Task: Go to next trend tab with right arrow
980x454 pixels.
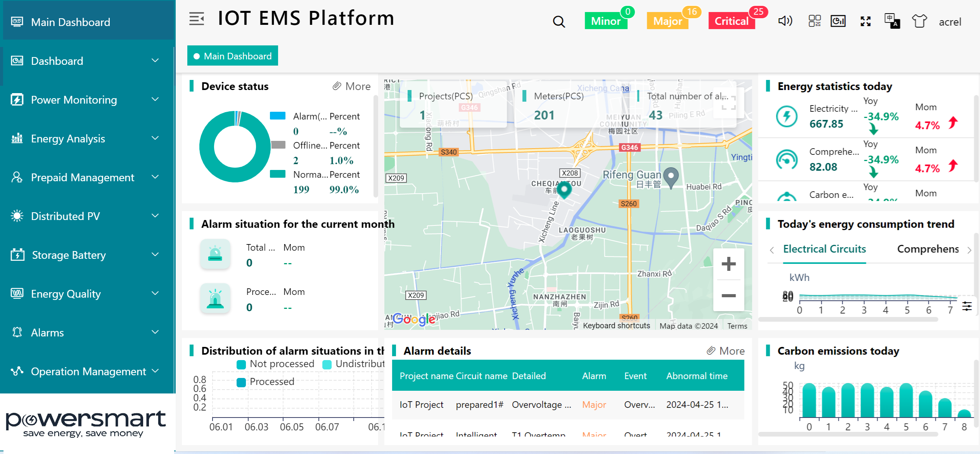Action: coord(969,250)
